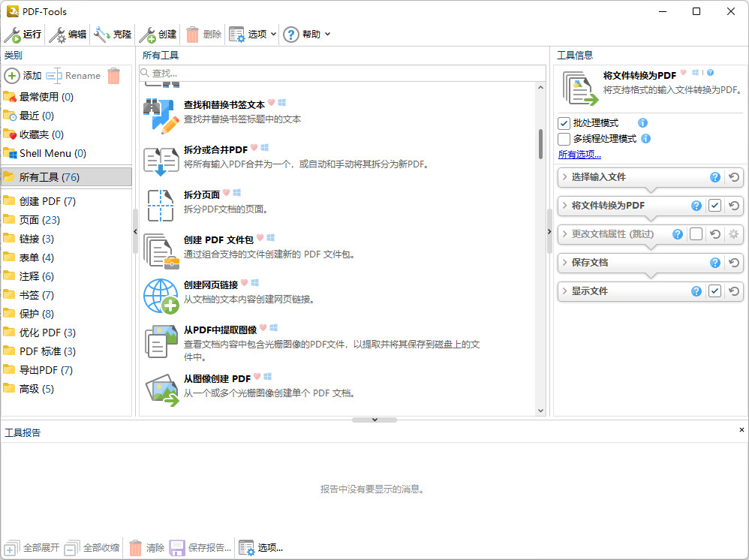Click the 克隆 (Clone) tool icon
This screenshot has height=560, width=749.
[x=102, y=35]
